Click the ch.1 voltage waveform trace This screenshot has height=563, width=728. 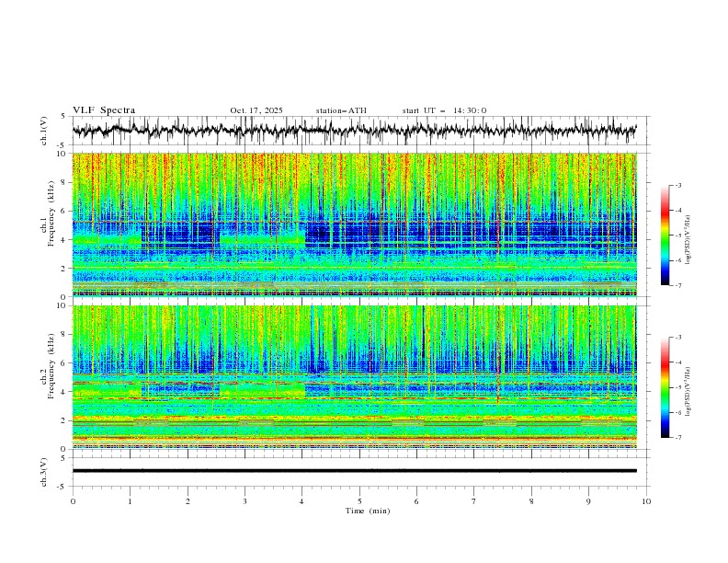coord(354,131)
